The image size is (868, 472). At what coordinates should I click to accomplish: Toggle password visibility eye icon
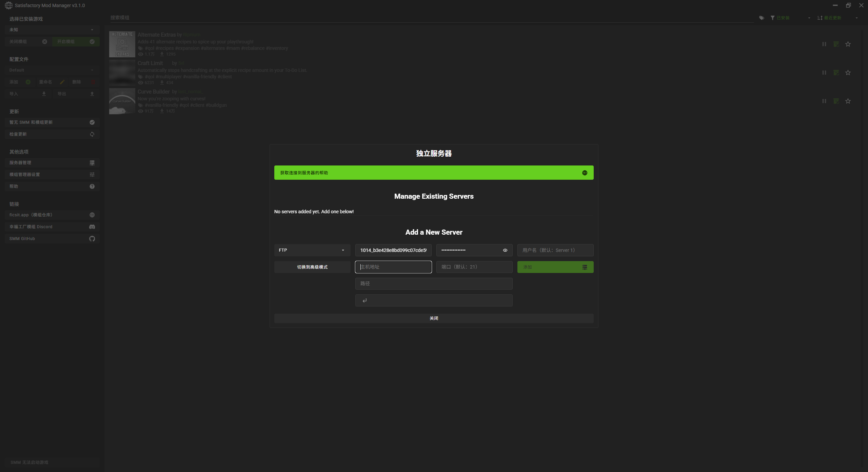pyautogui.click(x=505, y=250)
